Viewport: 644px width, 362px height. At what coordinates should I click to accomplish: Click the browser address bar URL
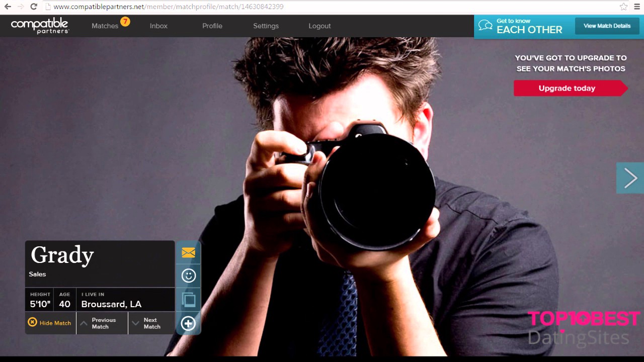168,7
